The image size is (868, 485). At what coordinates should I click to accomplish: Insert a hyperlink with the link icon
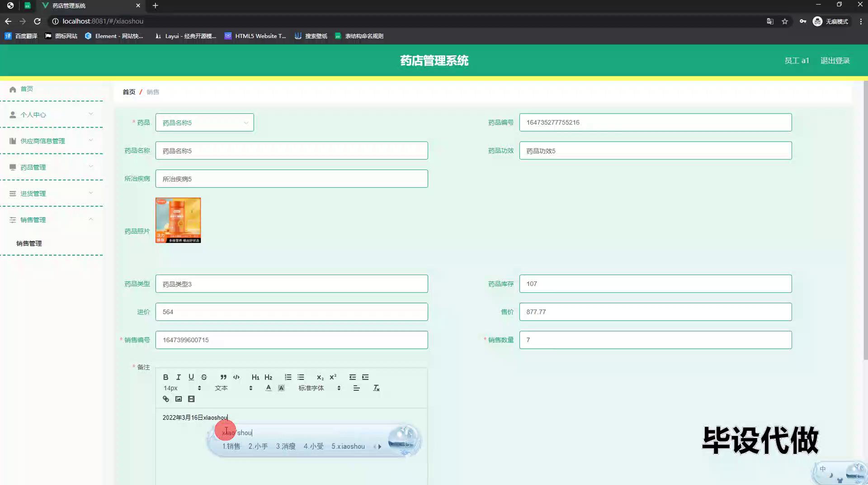[x=166, y=399]
